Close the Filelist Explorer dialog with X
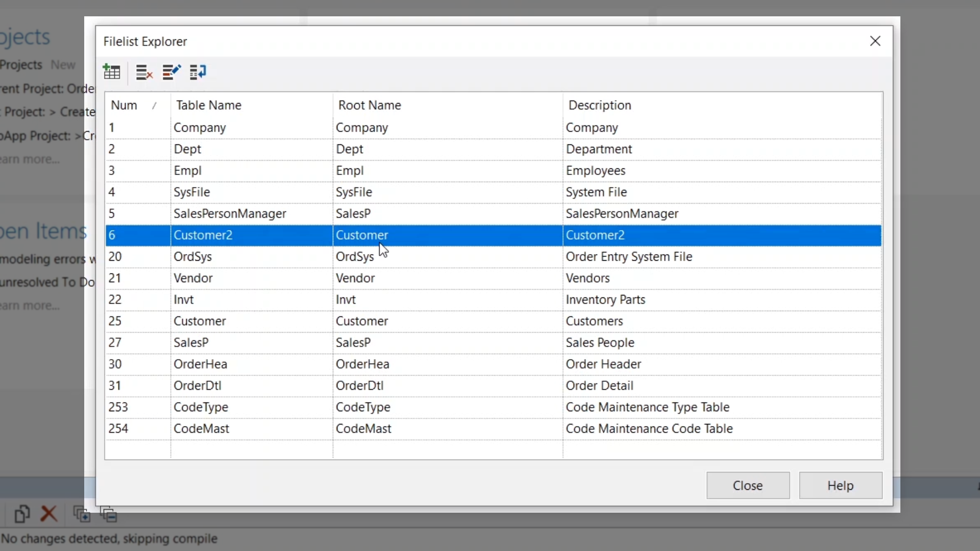 tap(875, 41)
